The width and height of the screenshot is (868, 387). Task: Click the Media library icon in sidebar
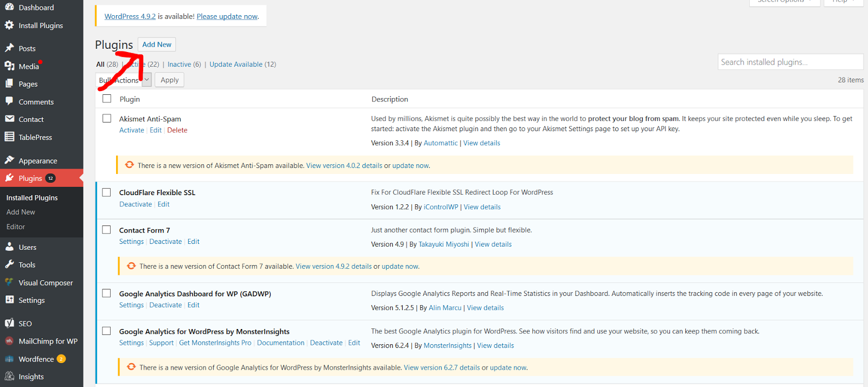pos(9,66)
